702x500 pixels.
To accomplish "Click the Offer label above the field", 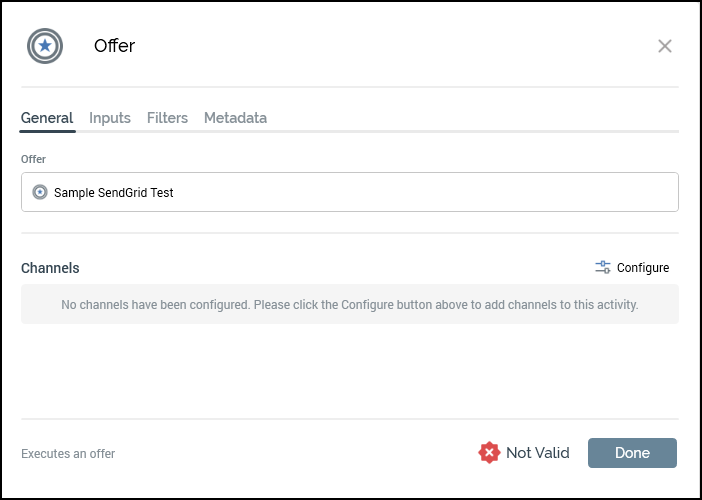I will (x=33, y=159).
